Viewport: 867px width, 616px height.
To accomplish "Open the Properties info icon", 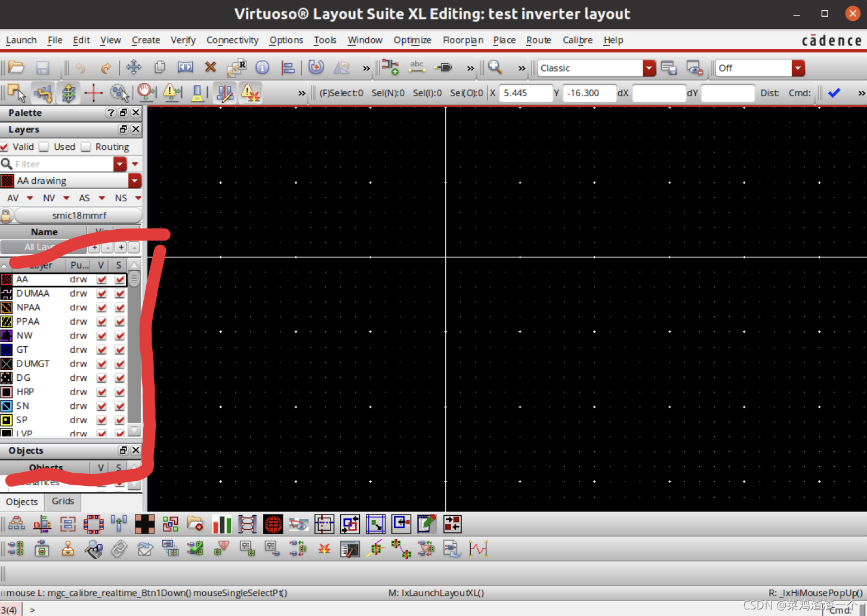I will [x=263, y=67].
